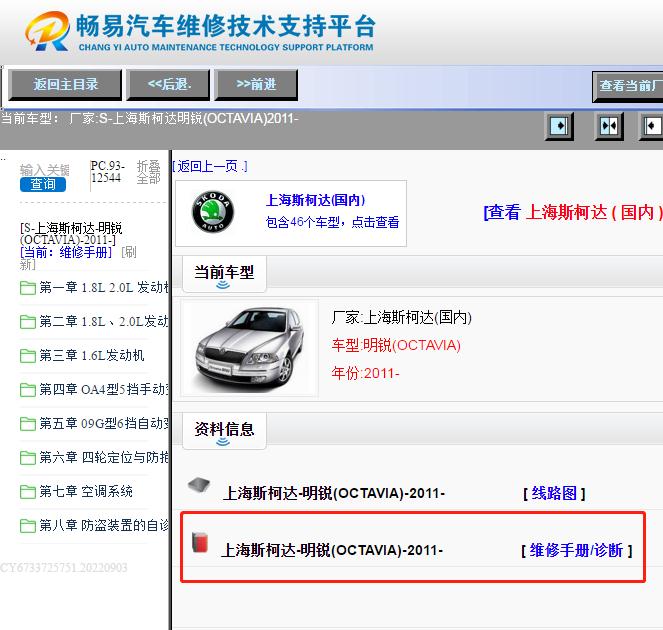The height and width of the screenshot is (630, 663).
Task: Select the 资料信息 tab
Action: coord(224,431)
